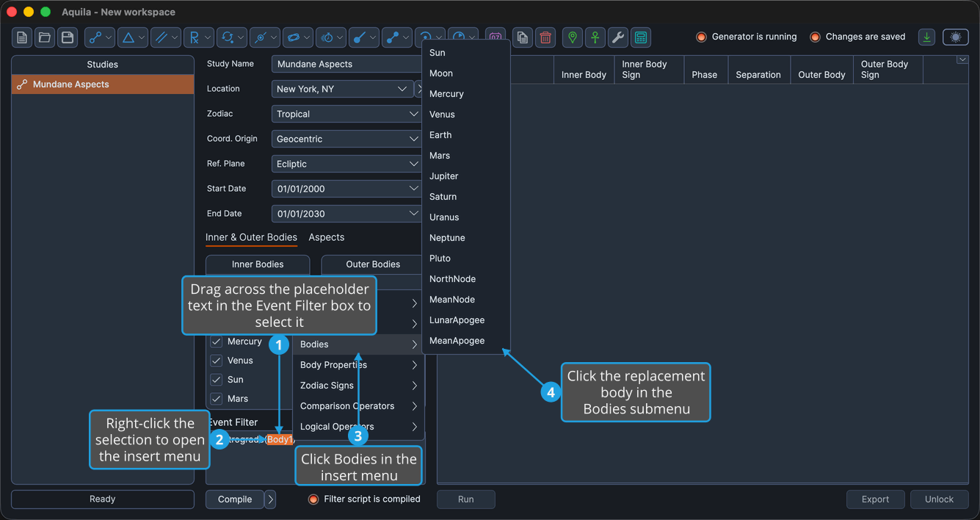Open the Bodies submenu entry
The width and height of the screenshot is (980, 520).
[x=358, y=344]
